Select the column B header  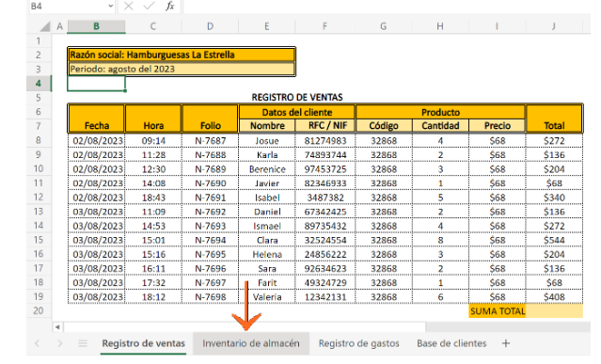point(96,26)
